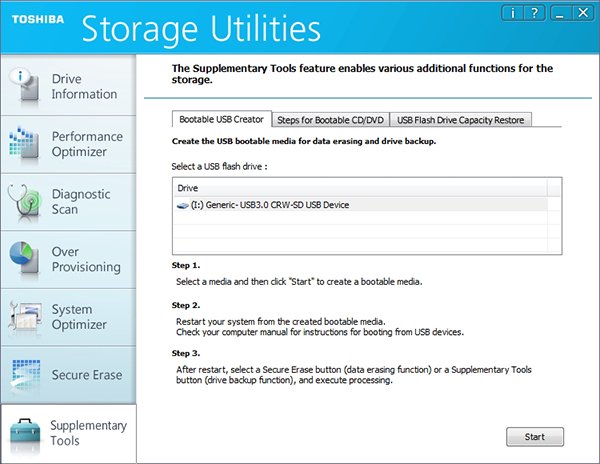
Task: Open the Over Provisioning label
Action: (x=86, y=259)
